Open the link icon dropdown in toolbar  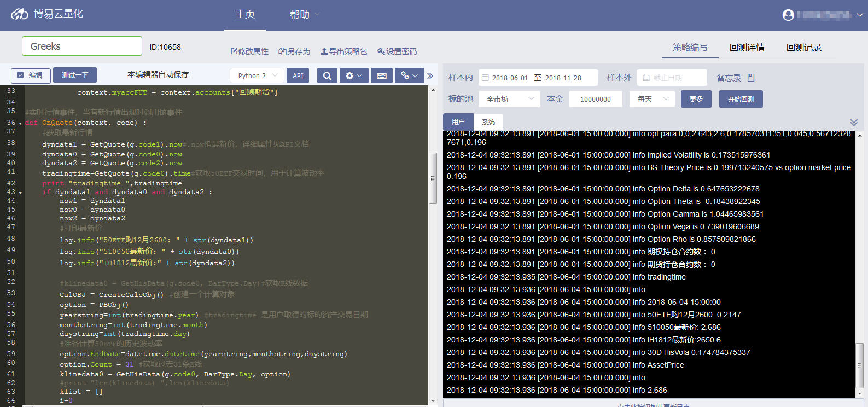(410, 75)
